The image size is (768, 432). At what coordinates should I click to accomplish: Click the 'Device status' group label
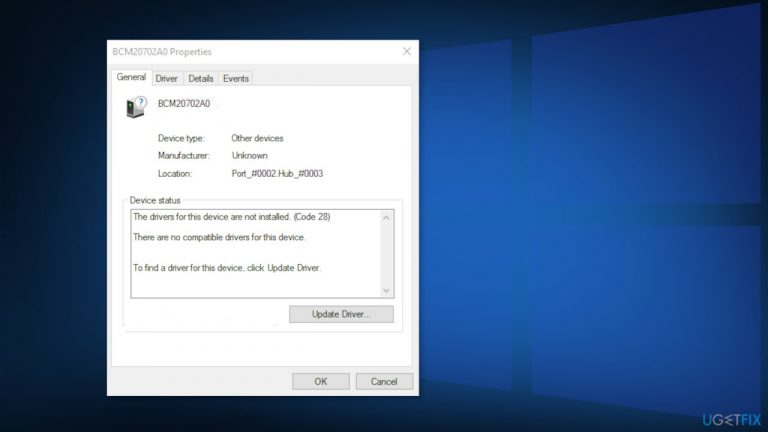[x=155, y=200]
